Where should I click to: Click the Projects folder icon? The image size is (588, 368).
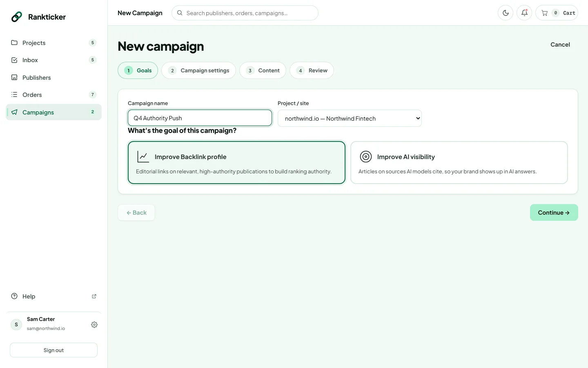click(x=14, y=43)
